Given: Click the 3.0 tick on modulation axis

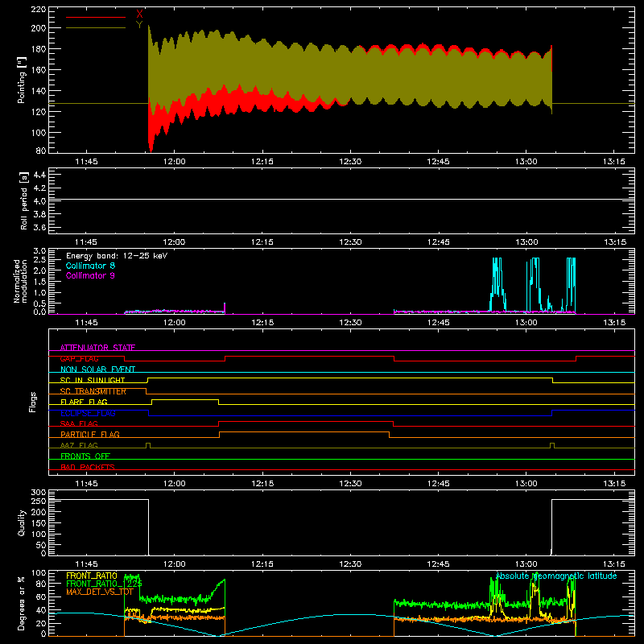Looking at the screenshot, I should pyautogui.click(x=39, y=250).
